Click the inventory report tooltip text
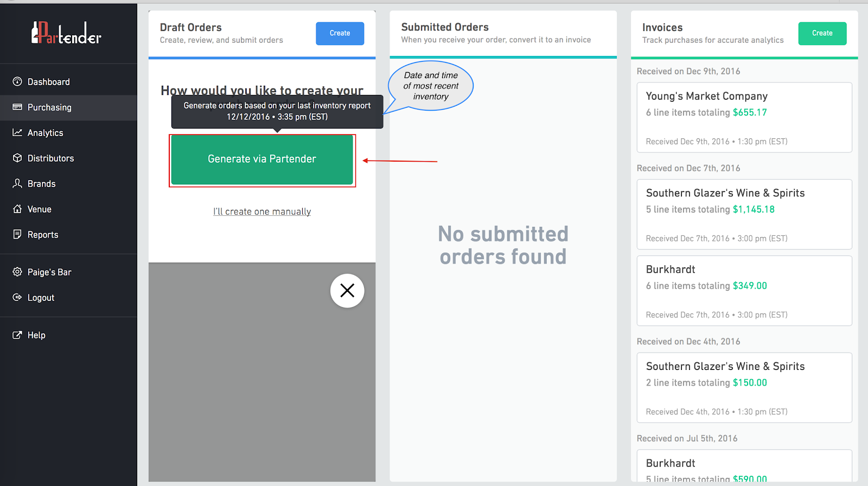The image size is (868, 486). 277,111
